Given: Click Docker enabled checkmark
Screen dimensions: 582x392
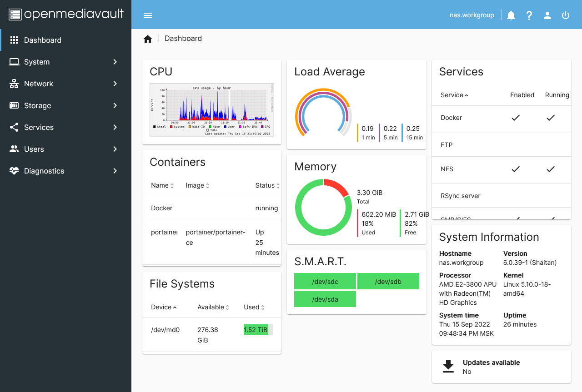Looking at the screenshot, I should pos(516,118).
